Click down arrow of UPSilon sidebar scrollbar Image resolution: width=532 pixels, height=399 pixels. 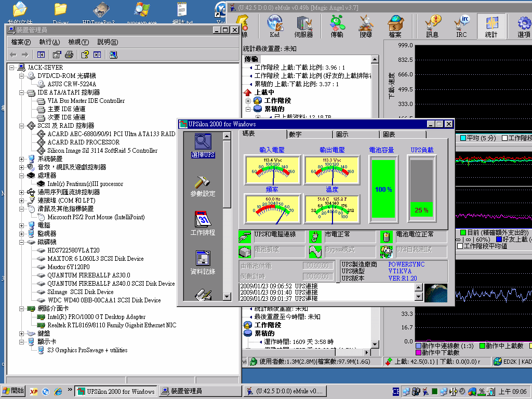(227, 296)
